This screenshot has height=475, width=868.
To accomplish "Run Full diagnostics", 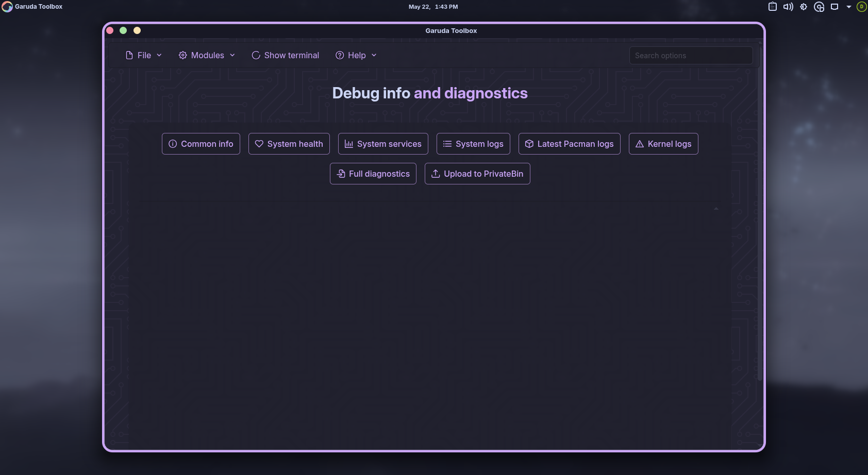I will [373, 174].
